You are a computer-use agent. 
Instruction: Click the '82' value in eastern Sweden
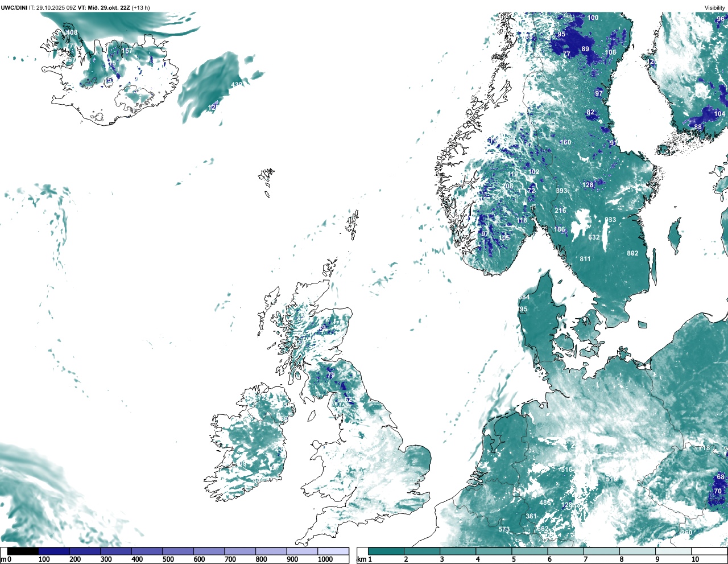[590, 113]
